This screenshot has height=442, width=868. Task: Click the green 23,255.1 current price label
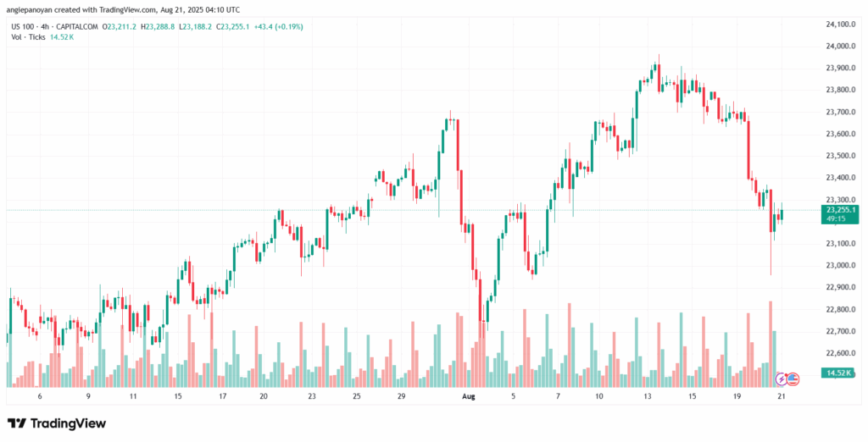(838, 209)
